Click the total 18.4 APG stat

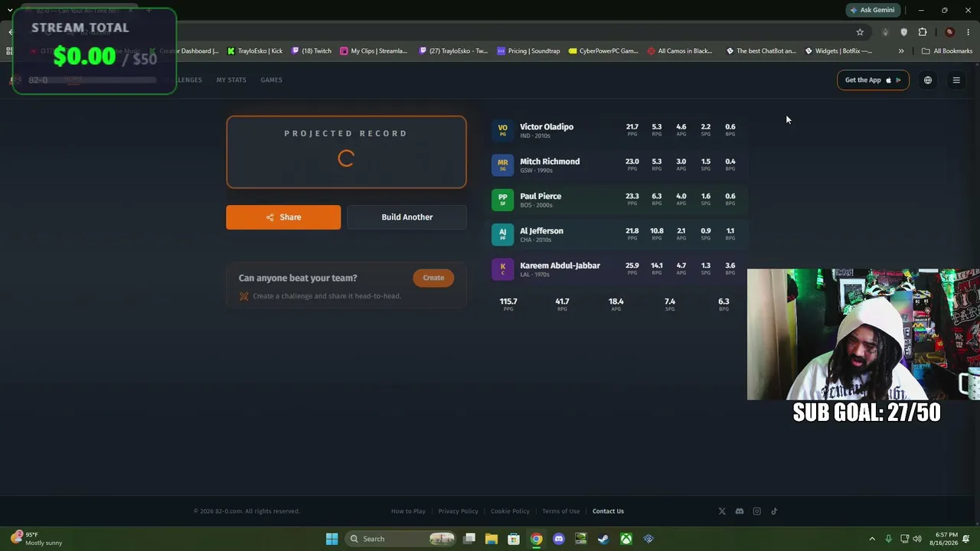click(616, 304)
